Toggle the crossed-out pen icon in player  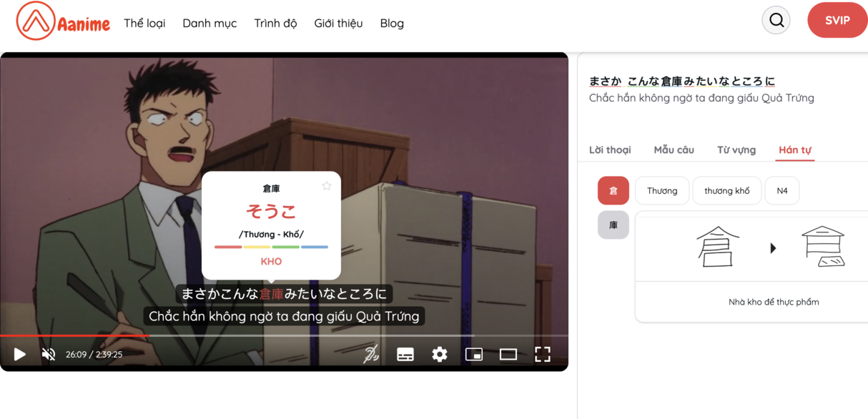371,355
